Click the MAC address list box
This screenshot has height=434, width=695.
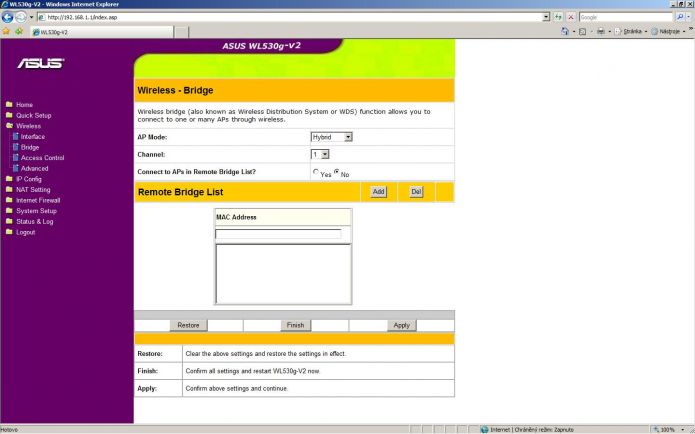point(283,274)
